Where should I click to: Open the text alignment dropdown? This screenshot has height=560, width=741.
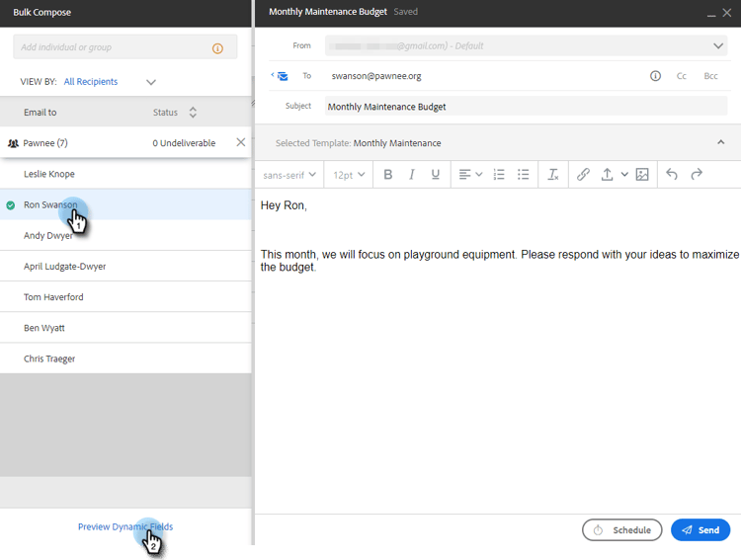point(470,175)
